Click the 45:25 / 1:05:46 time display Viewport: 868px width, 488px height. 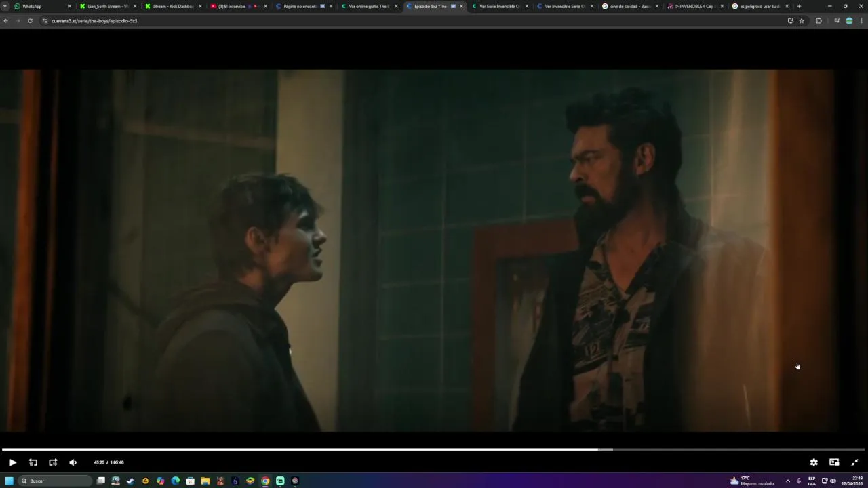pos(108,462)
